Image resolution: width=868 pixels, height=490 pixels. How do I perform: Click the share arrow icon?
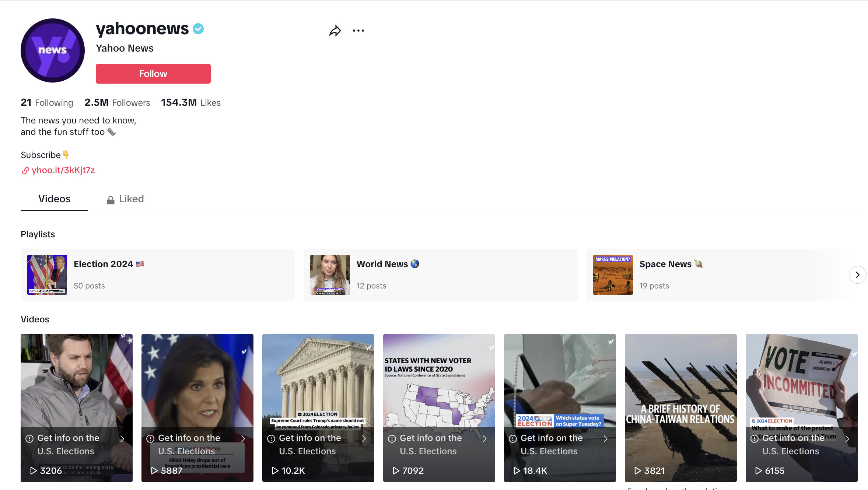335,31
